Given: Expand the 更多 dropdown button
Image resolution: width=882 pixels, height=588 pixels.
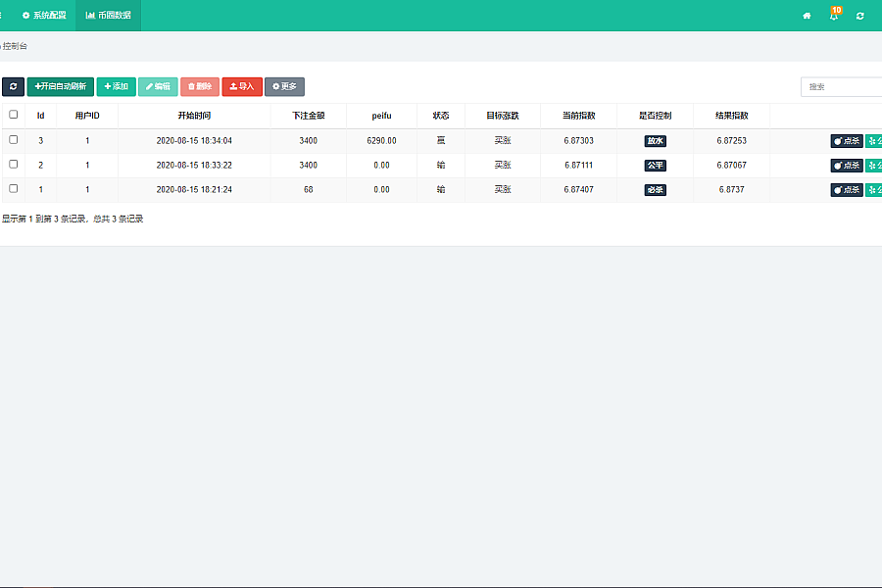Looking at the screenshot, I should pyautogui.click(x=284, y=86).
